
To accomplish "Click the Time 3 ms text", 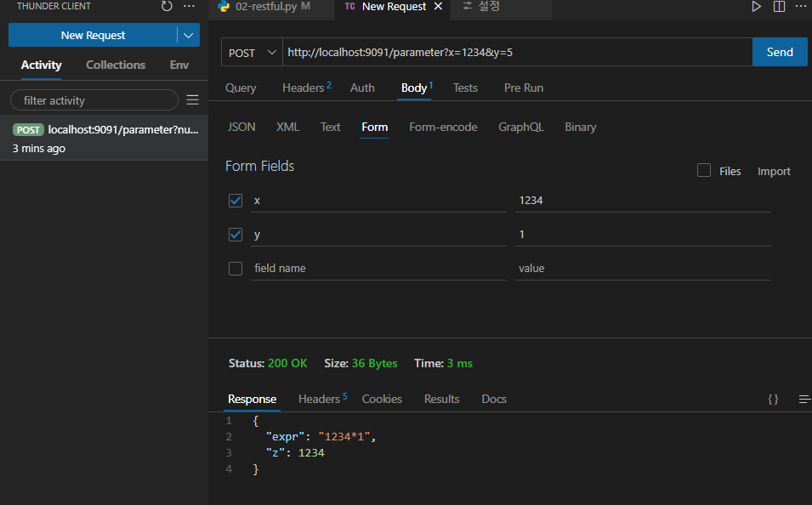I will [443, 364].
